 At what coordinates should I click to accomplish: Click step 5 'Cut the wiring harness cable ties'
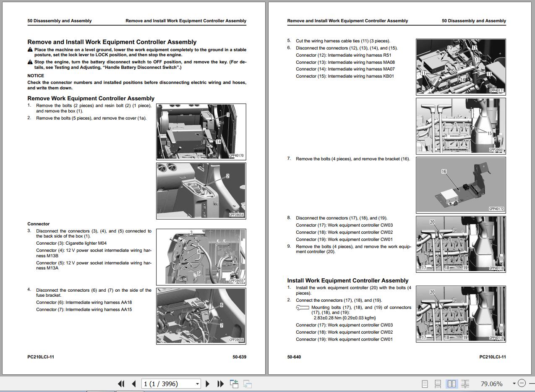tap(343, 41)
